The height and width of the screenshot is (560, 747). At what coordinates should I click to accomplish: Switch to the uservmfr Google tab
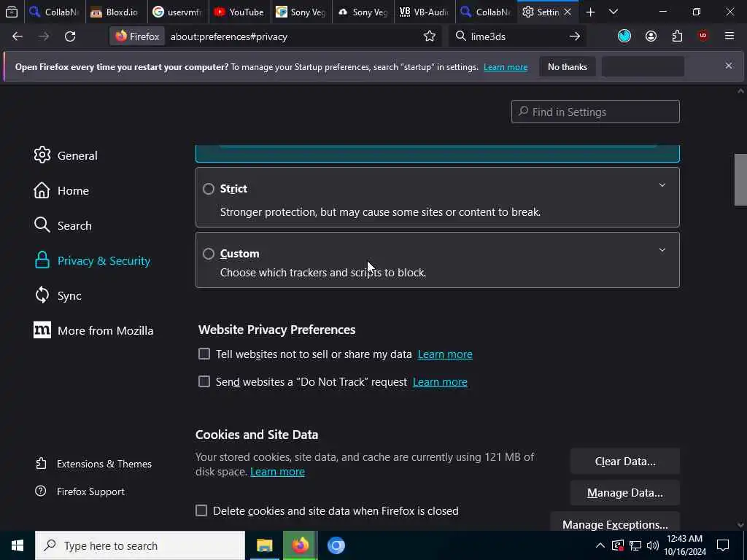[x=178, y=12]
